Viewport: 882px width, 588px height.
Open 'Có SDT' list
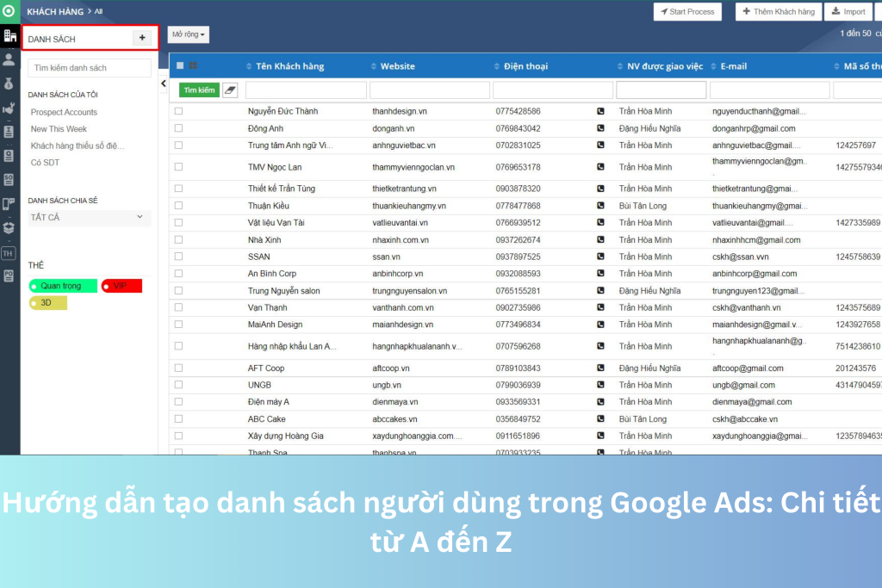(45, 163)
